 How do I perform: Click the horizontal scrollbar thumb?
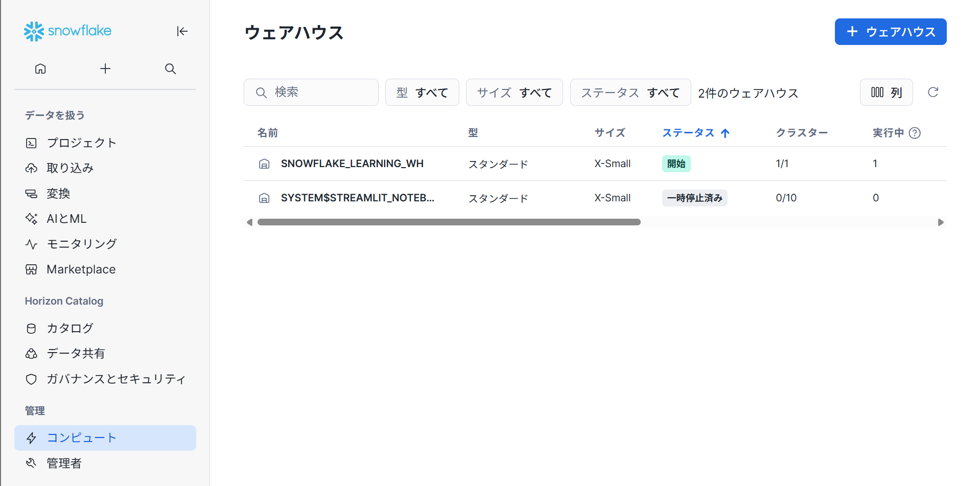tap(449, 222)
